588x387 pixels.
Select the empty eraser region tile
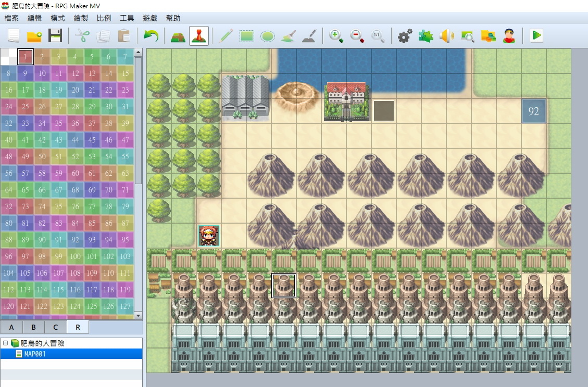tap(9, 57)
